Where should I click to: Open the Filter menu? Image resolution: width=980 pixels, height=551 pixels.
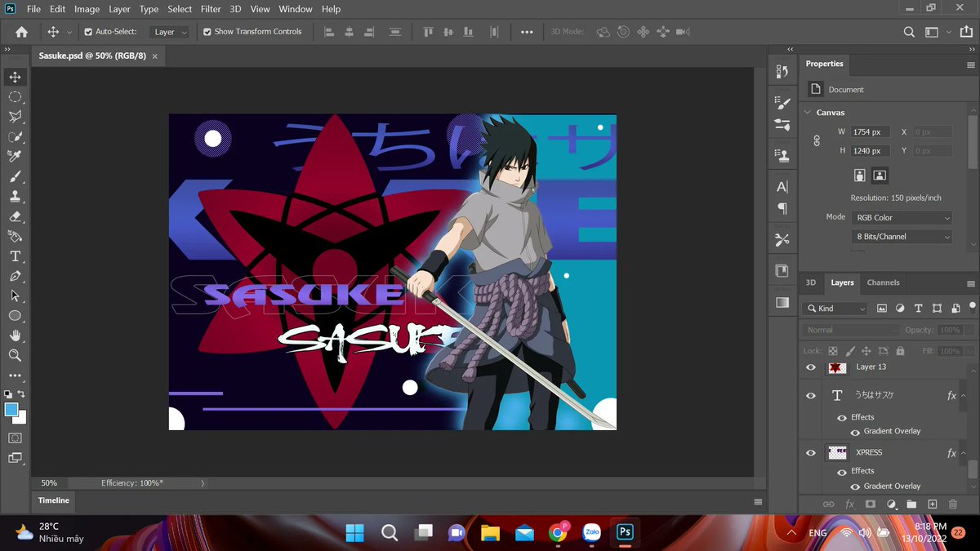[x=210, y=9]
